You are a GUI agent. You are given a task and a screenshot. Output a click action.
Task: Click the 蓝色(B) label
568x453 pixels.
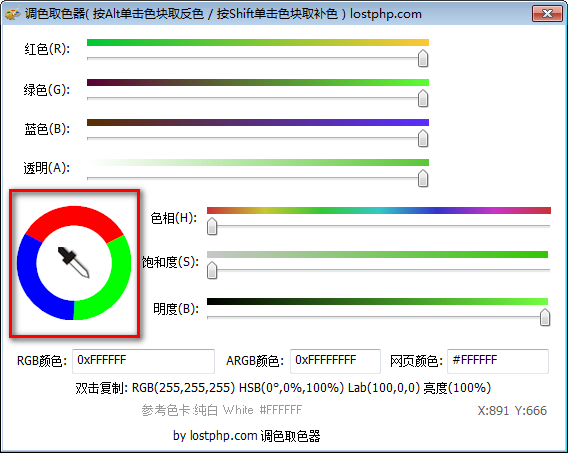click(x=47, y=129)
